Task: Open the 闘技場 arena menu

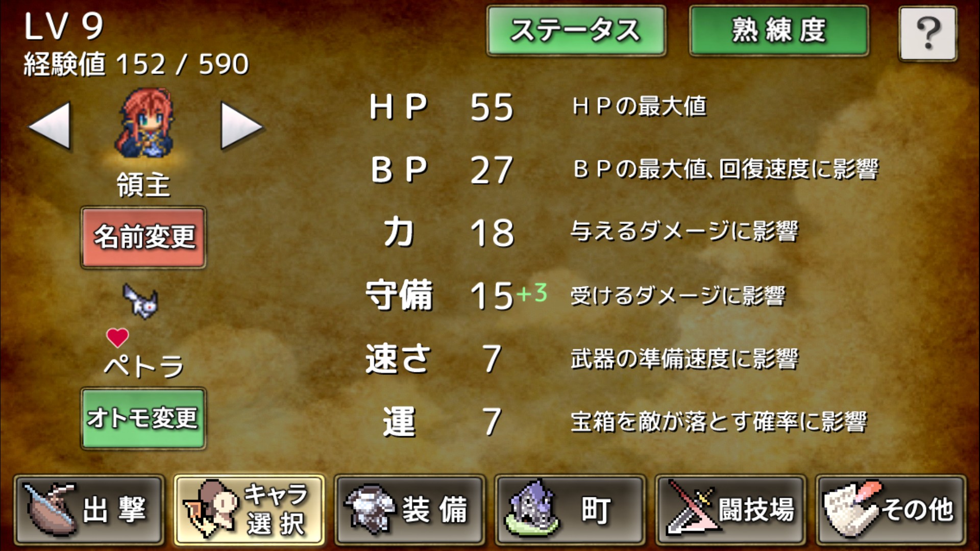Action: pyautogui.click(x=730, y=510)
